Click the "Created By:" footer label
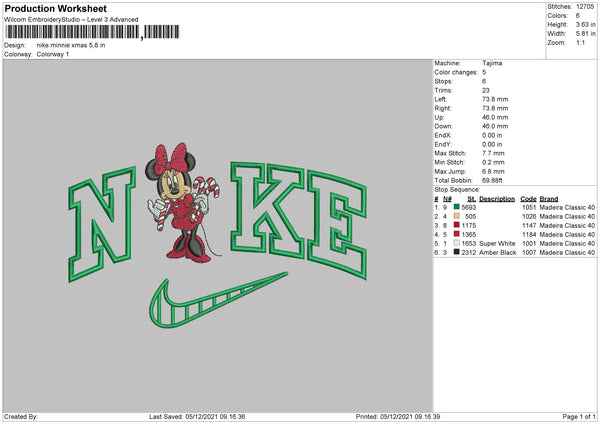This screenshot has height=424, width=600. click(x=21, y=417)
